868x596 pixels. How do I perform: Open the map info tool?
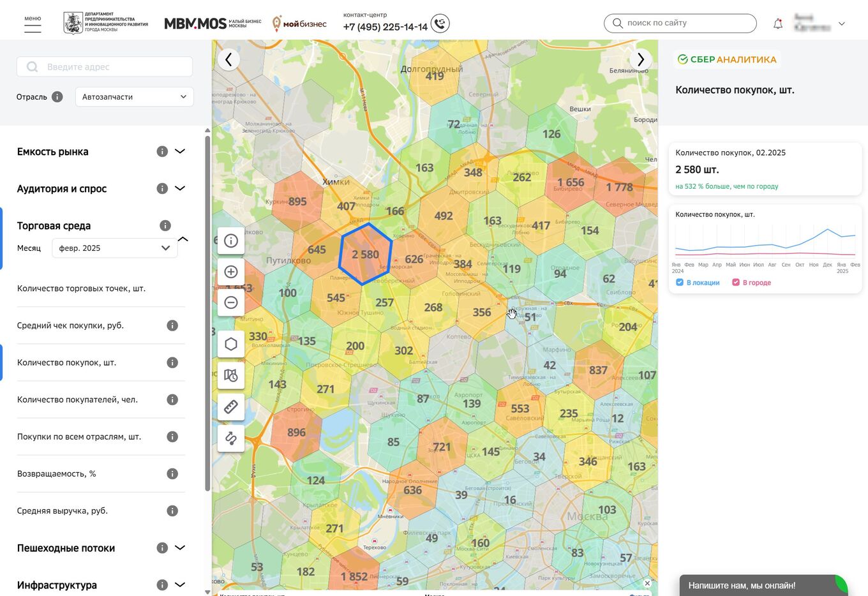[x=231, y=241]
